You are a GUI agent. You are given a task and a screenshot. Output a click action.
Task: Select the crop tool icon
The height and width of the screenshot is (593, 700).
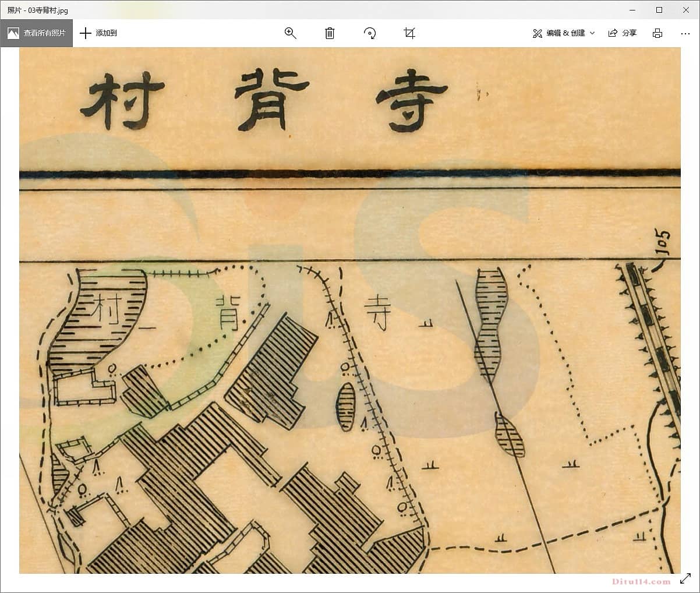tap(409, 33)
